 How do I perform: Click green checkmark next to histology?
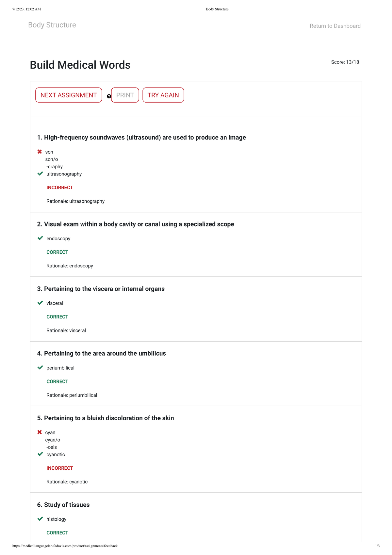pos(40,519)
